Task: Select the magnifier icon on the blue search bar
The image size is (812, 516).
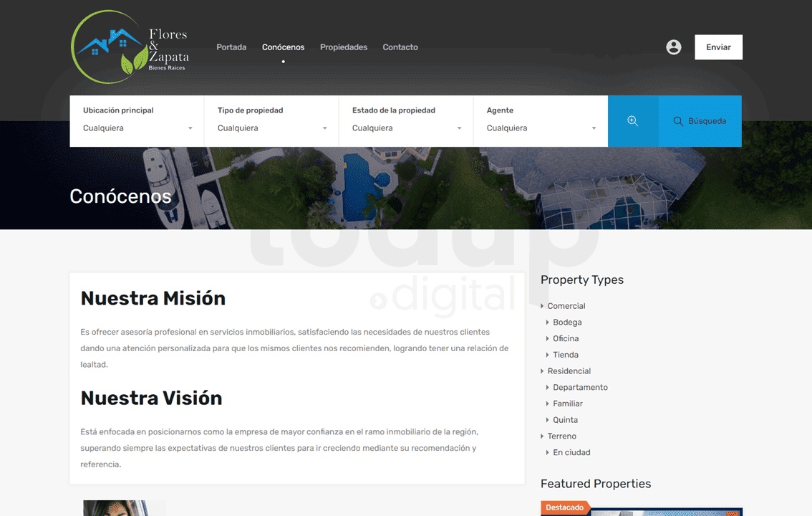Action: pos(632,120)
